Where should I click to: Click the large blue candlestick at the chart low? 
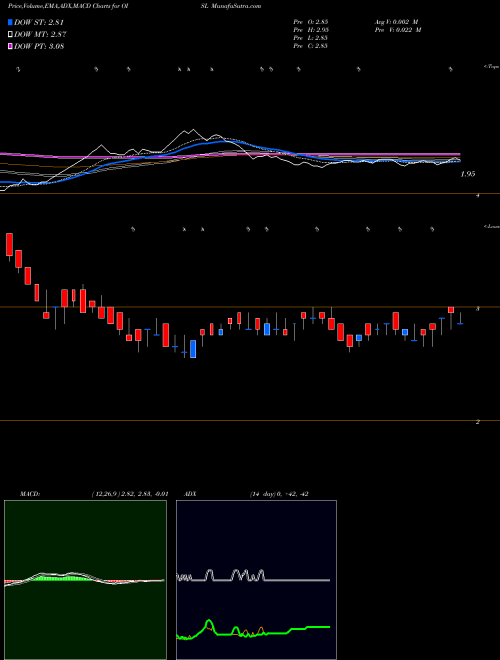tap(193, 349)
